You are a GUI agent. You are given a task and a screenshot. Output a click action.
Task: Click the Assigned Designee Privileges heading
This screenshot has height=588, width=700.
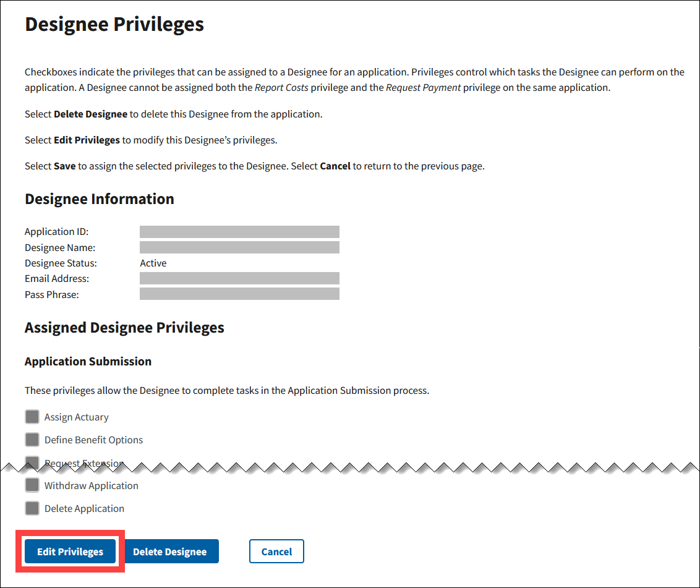124,328
